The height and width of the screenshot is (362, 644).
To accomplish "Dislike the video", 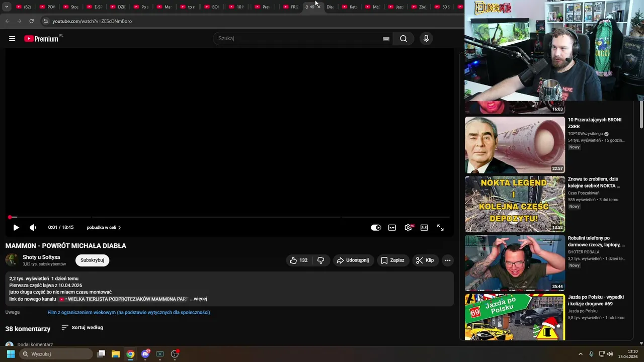I will pos(320,260).
